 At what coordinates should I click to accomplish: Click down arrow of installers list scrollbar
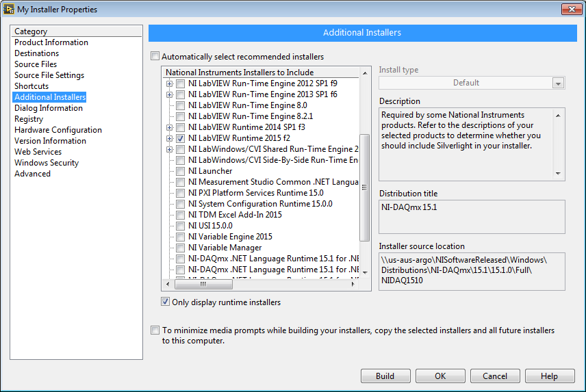[x=365, y=273]
